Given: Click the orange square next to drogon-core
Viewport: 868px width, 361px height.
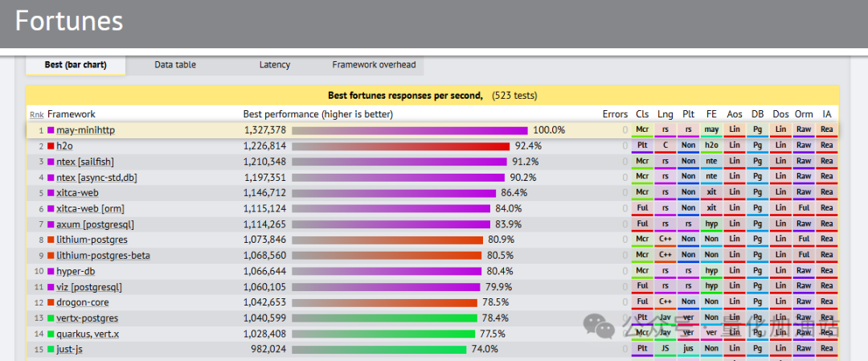Looking at the screenshot, I should coord(51,303).
